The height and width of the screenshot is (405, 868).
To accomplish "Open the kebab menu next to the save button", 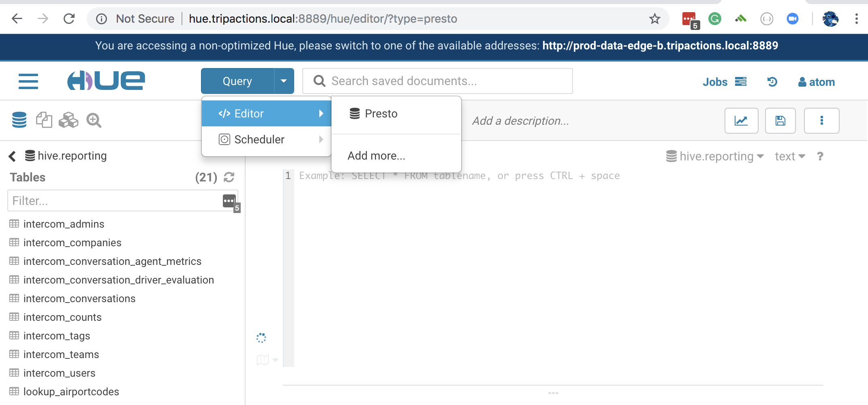I will click(821, 120).
